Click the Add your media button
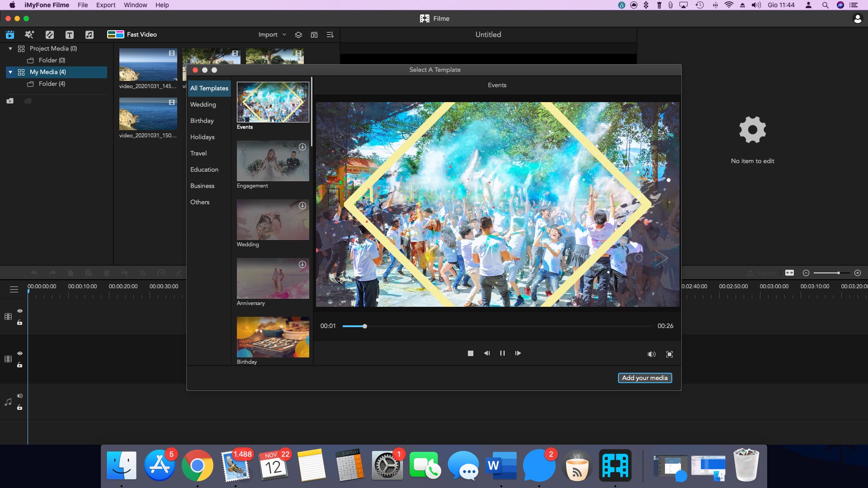Image resolution: width=868 pixels, height=488 pixels. point(645,378)
